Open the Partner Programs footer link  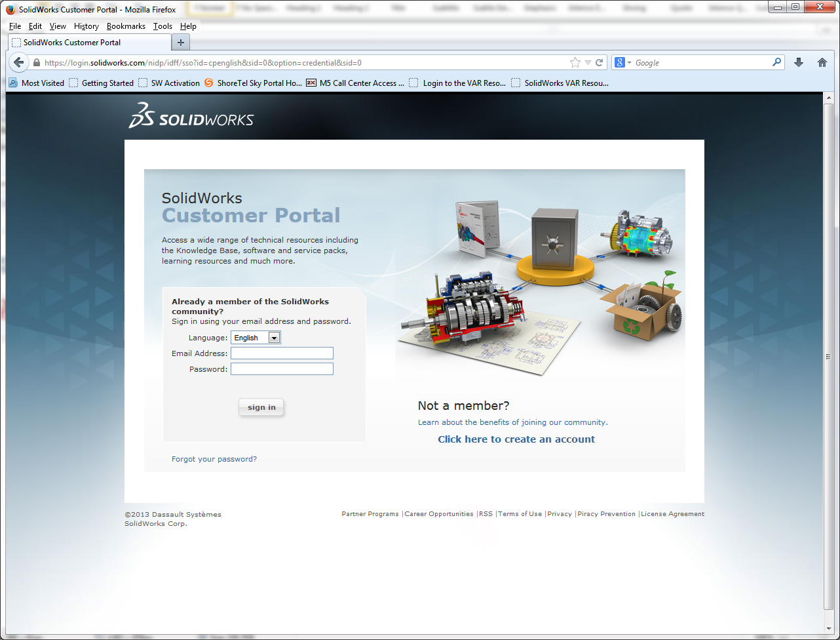pyautogui.click(x=370, y=514)
